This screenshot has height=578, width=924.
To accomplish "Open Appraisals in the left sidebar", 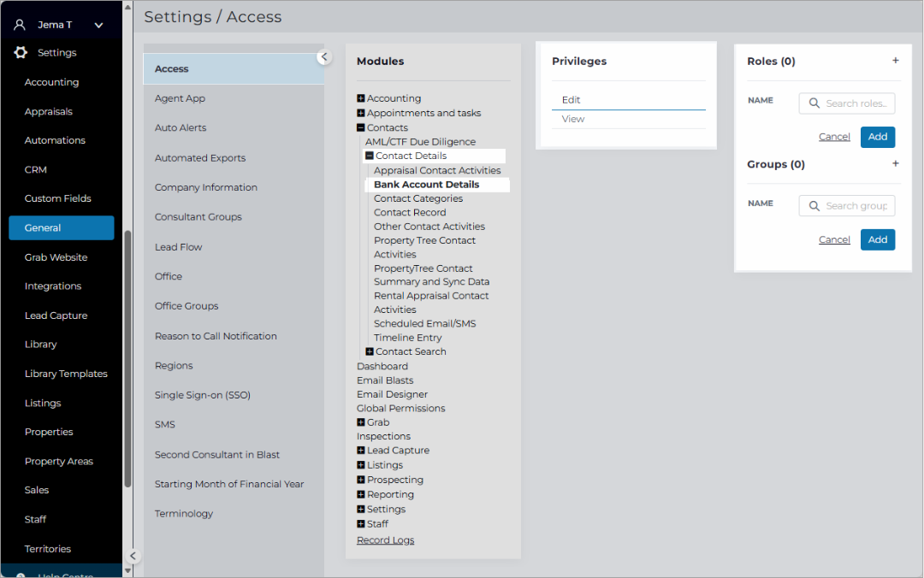I will click(48, 111).
